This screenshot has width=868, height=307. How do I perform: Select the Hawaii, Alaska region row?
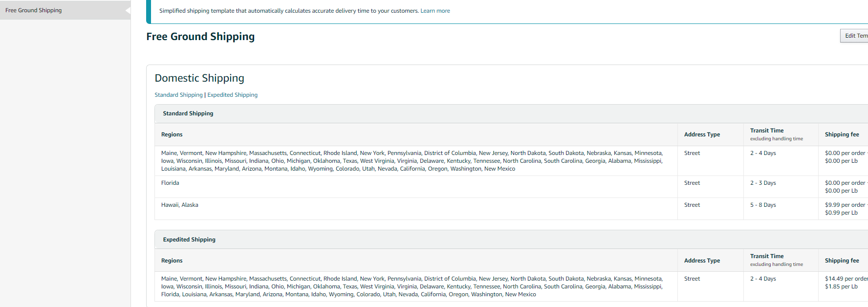pyautogui.click(x=511, y=209)
